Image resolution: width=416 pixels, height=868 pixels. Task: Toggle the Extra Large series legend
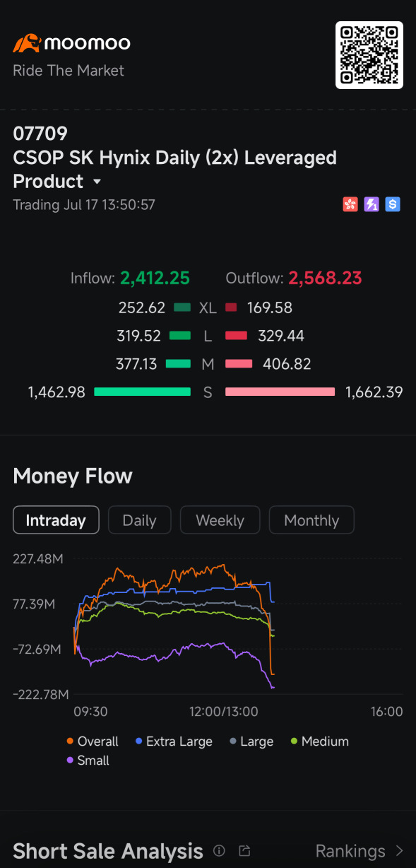[x=174, y=741]
